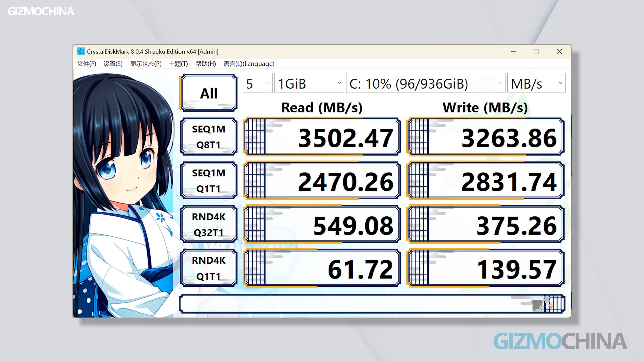
Task: Start the SEQ1M Q8T1 test
Action: coord(209,137)
